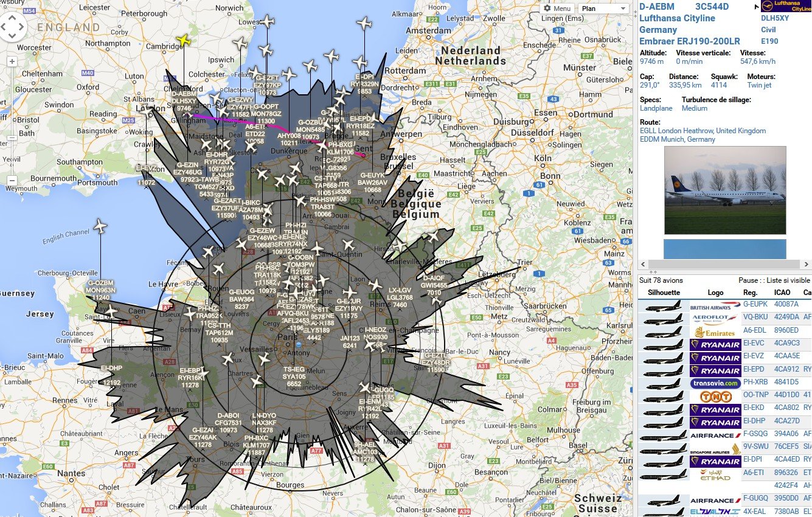Click the Etihad logo in the list
The image size is (812, 517).
[x=715, y=474]
